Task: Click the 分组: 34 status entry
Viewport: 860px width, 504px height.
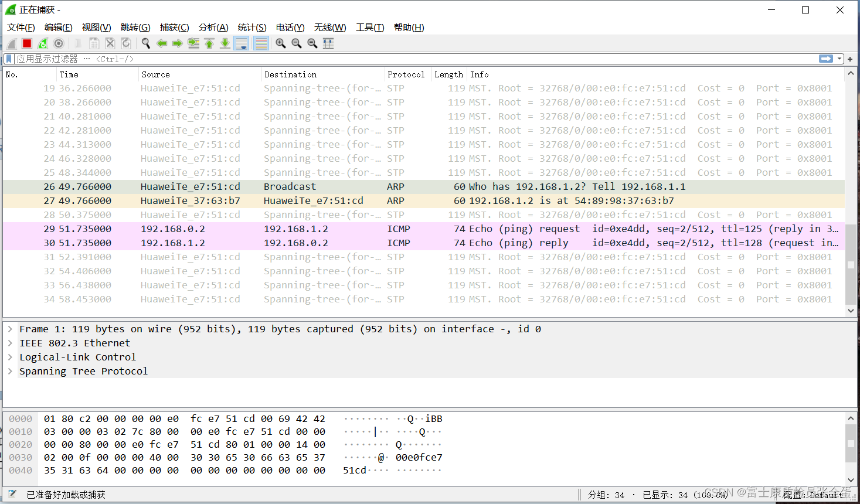Action: pyautogui.click(x=606, y=495)
